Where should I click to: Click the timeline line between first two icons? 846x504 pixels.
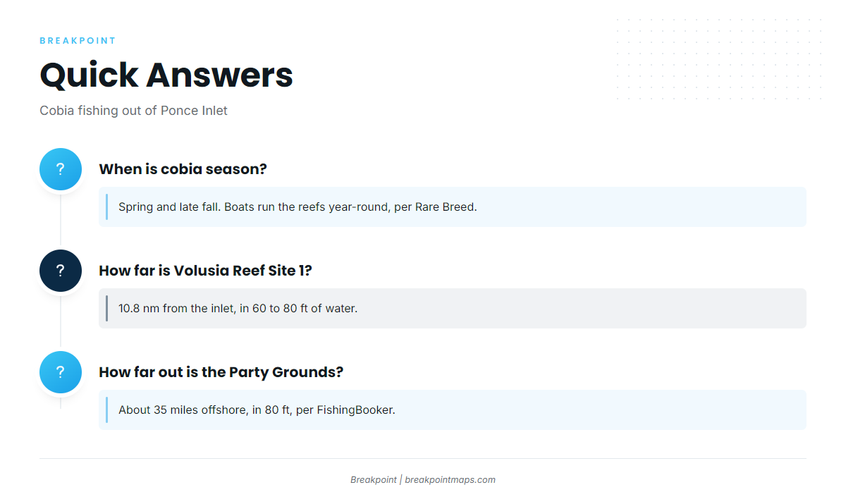click(61, 220)
